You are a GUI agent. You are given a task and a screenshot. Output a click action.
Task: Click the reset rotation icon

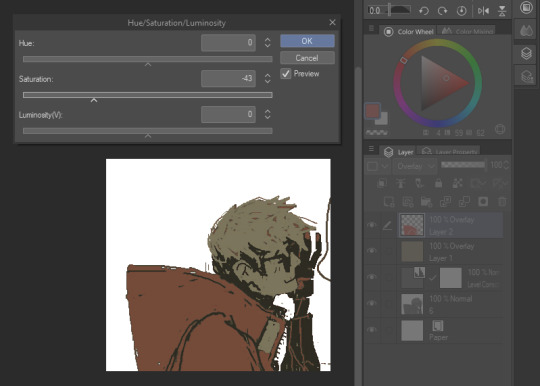(461, 11)
